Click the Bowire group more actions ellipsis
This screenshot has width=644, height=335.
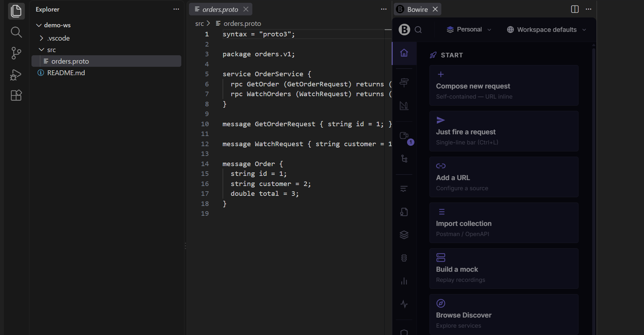(x=589, y=9)
